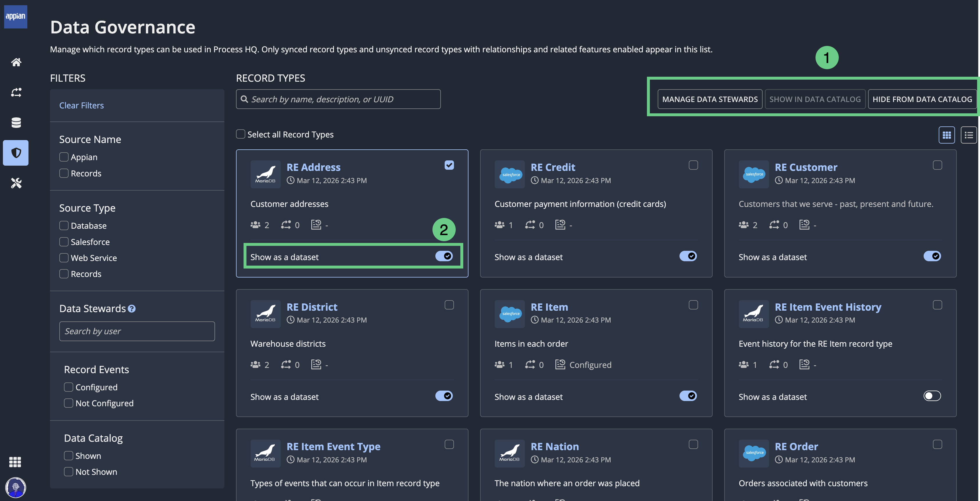Viewport: 980px width, 501px height.
Task: Uncheck the RE Address card checkbox
Action: 449,165
